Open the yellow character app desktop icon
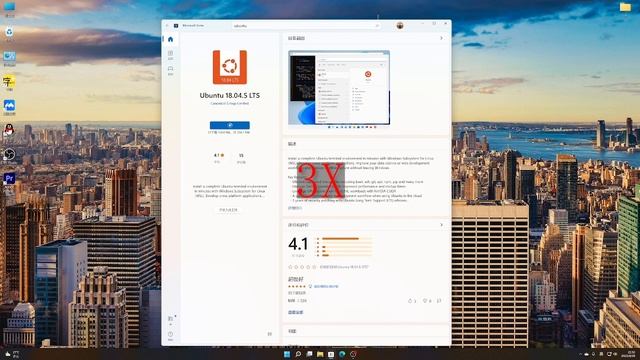This screenshot has height=360, width=640. (9, 82)
